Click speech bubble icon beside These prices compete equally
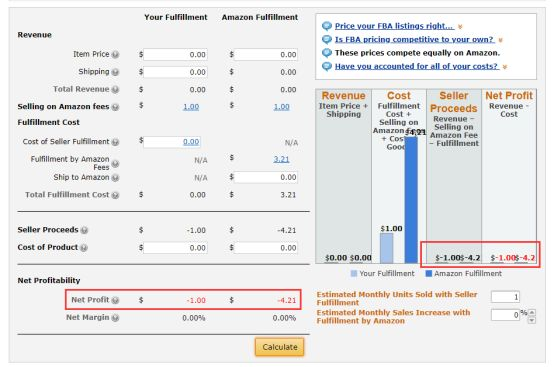The image size is (554, 367). 327,53
